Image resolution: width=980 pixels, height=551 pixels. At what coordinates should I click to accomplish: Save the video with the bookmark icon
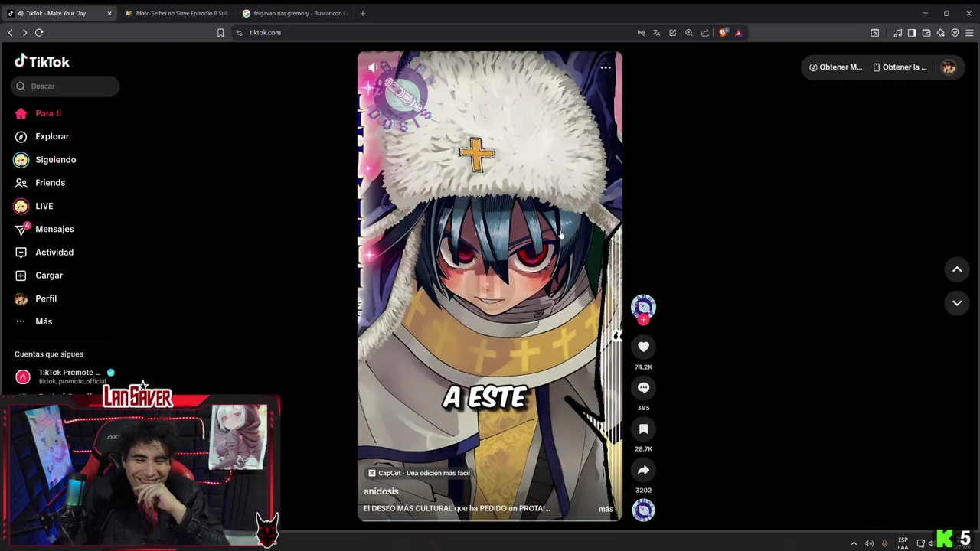[x=643, y=429]
